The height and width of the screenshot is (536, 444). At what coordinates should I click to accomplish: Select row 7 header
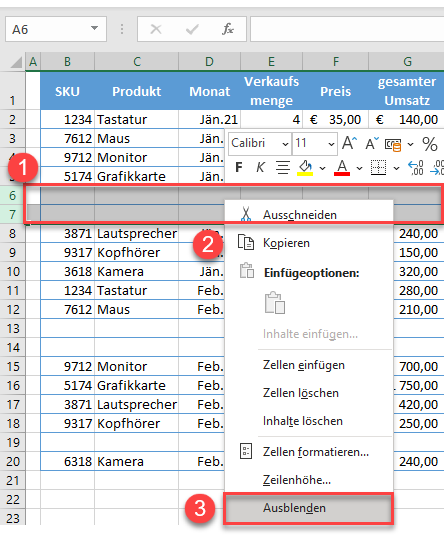[12, 214]
